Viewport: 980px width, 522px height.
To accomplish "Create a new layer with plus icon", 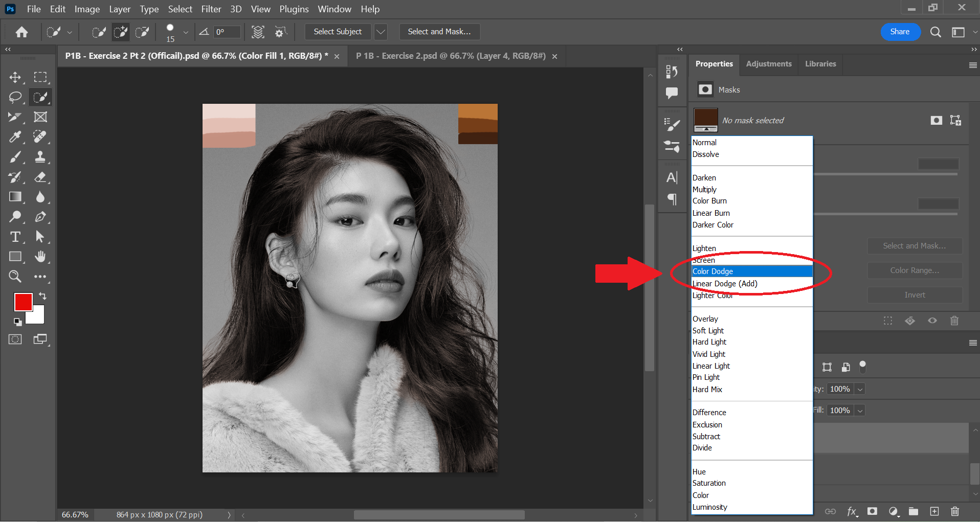I will coord(934,511).
